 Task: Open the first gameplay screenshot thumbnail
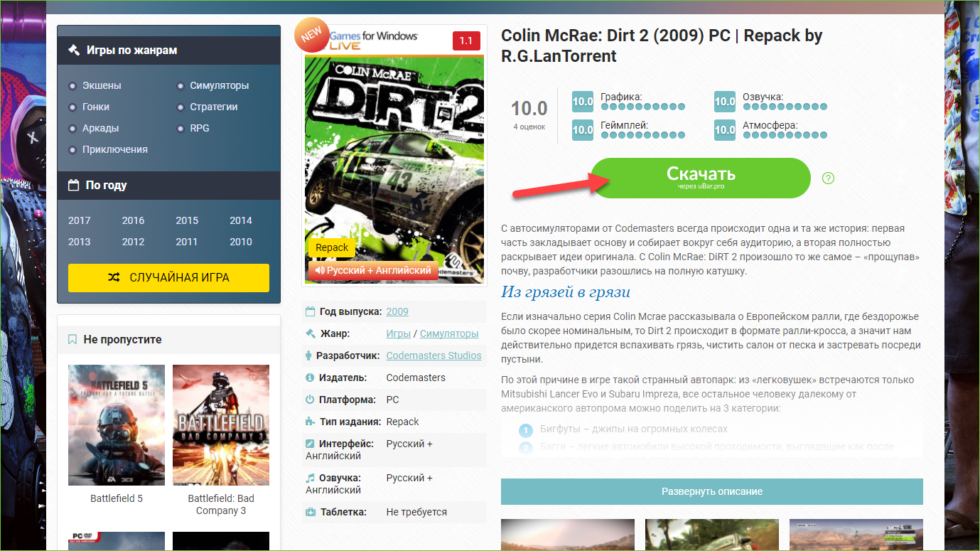[567, 535]
